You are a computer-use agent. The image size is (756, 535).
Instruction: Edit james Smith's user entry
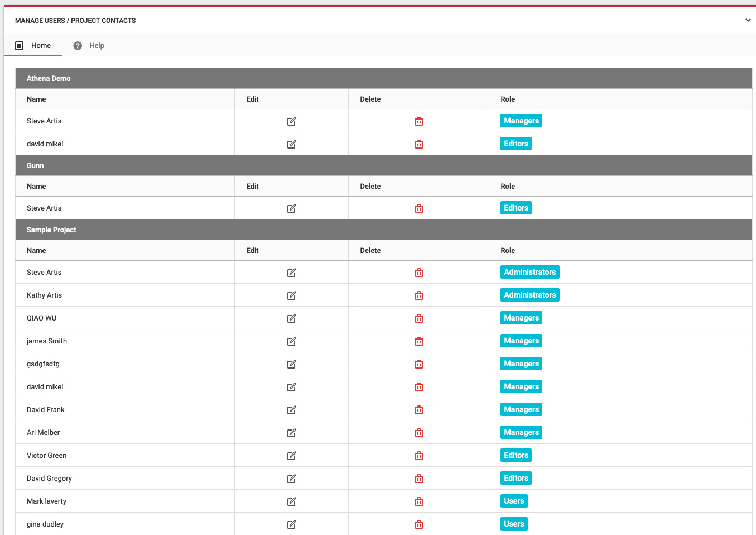291,341
